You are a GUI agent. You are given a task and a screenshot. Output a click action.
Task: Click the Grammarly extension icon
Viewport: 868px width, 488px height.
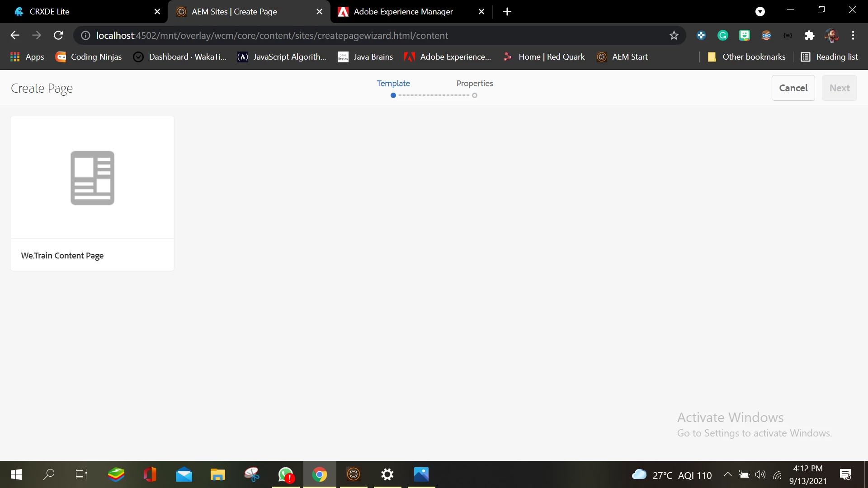point(722,35)
